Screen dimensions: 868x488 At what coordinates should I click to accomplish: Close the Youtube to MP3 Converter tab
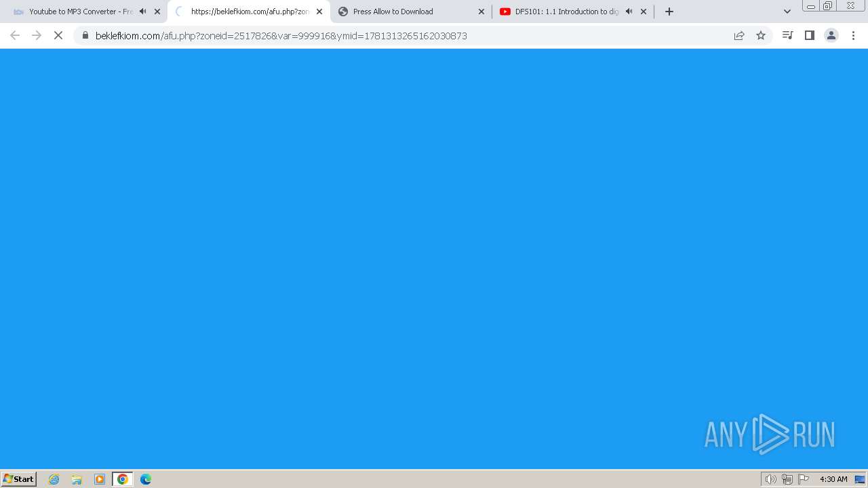[x=157, y=12]
